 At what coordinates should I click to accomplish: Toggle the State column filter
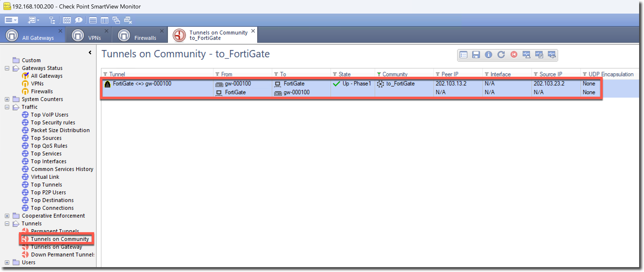[x=335, y=74]
